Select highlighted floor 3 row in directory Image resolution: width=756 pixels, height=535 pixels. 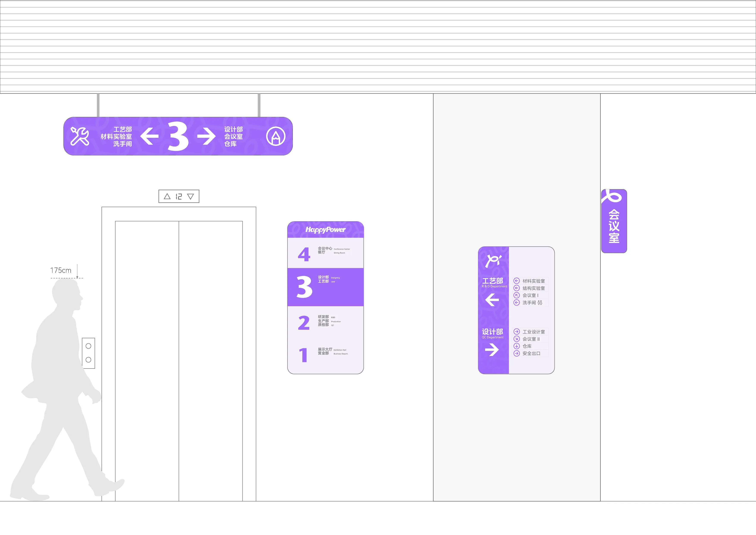(x=325, y=287)
